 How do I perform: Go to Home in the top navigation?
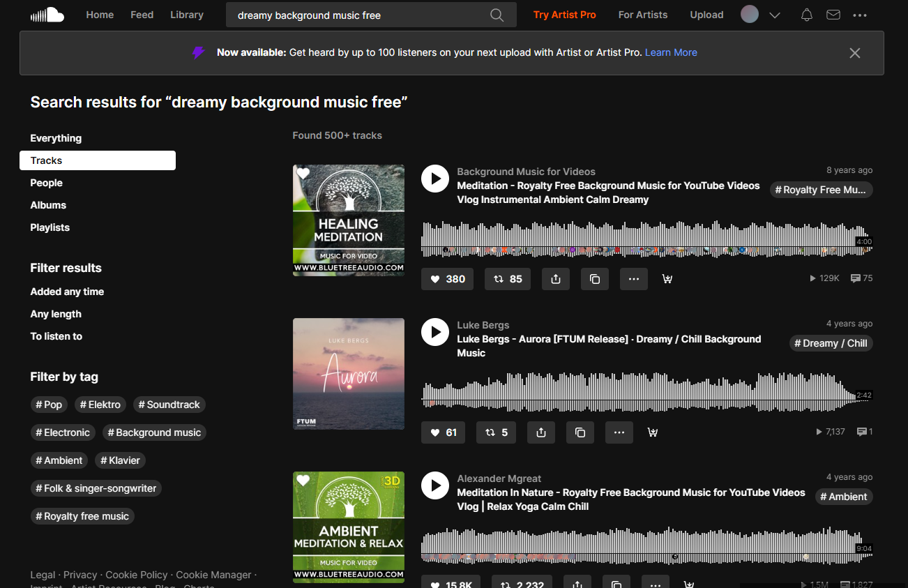click(100, 15)
